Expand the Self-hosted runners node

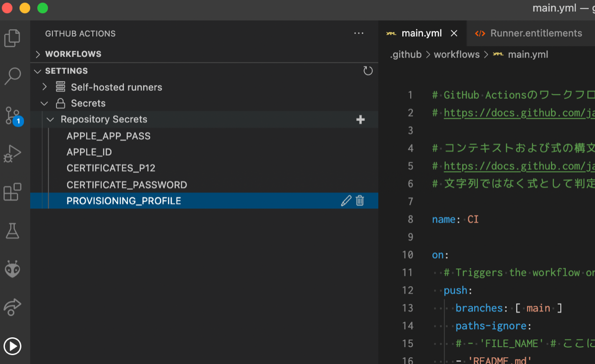(45, 87)
